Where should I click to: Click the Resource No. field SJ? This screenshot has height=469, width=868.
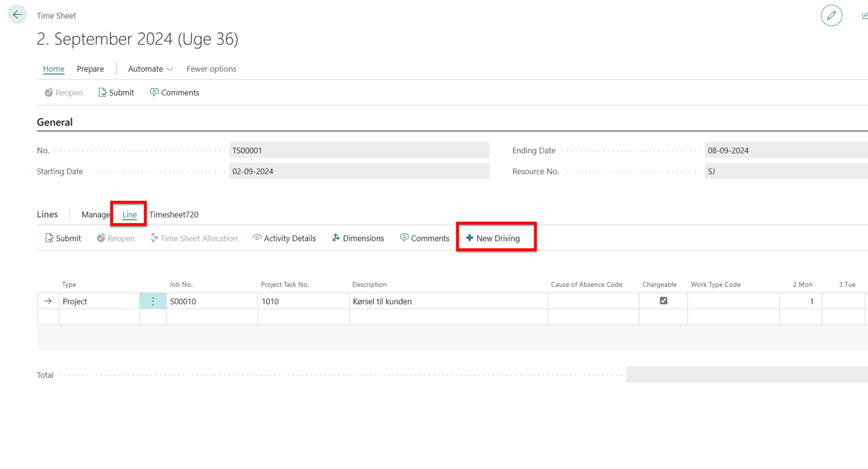coord(786,171)
